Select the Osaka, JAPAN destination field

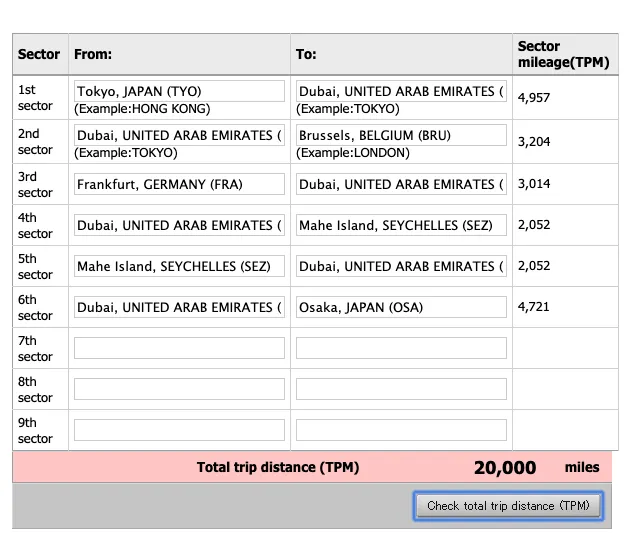pos(401,307)
